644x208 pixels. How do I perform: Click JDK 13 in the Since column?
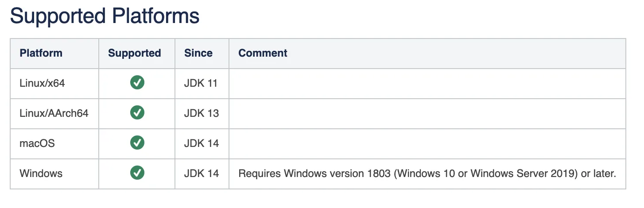pyautogui.click(x=202, y=113)
